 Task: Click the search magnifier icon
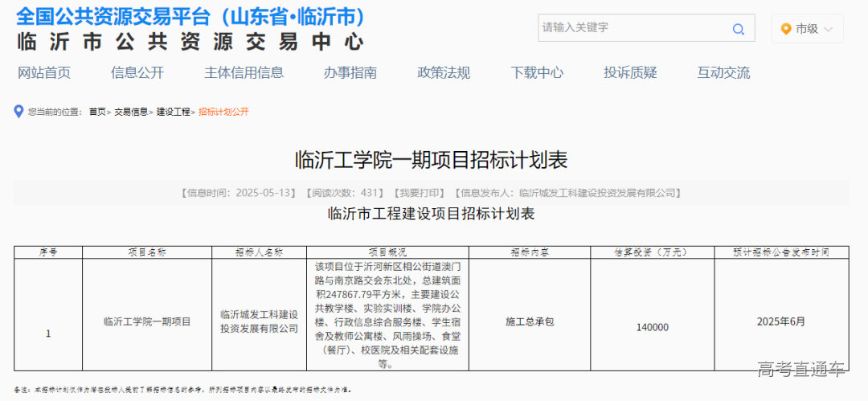click(x=738, y=30)
